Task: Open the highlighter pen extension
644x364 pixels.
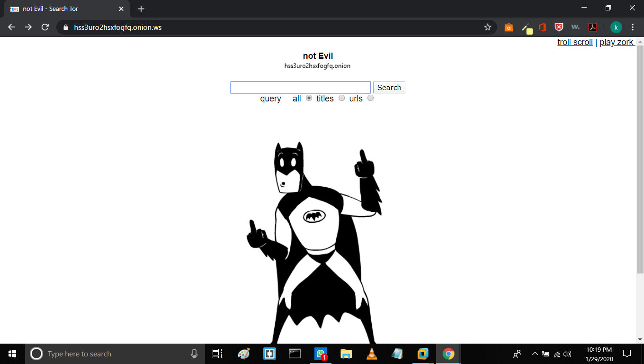Action: click(527, 27)
